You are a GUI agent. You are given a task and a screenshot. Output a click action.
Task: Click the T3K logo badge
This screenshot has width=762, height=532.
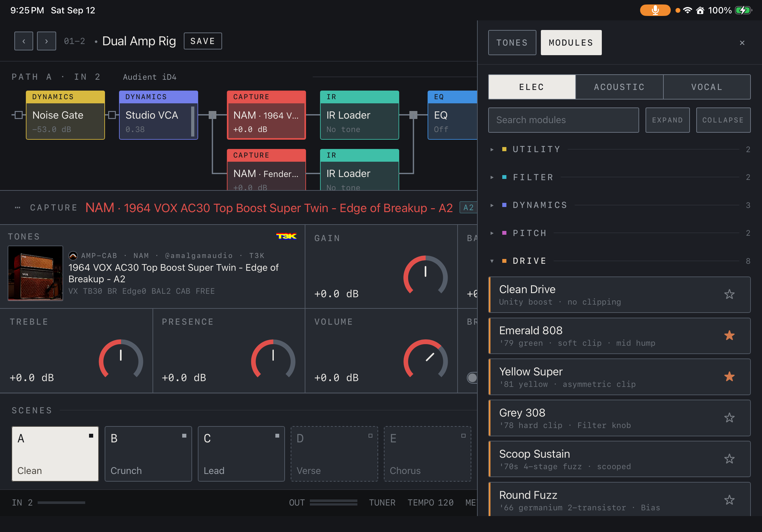click(x=287, y=236)
